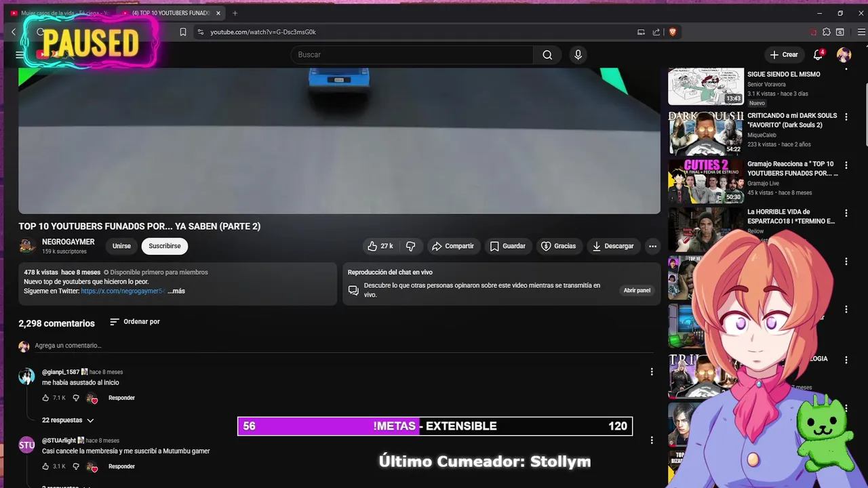Viewport: 868px width, 488px height.
Task: Open SIGUE SIENDO EL MISMO video thumbnail
Action: [706, 87]
